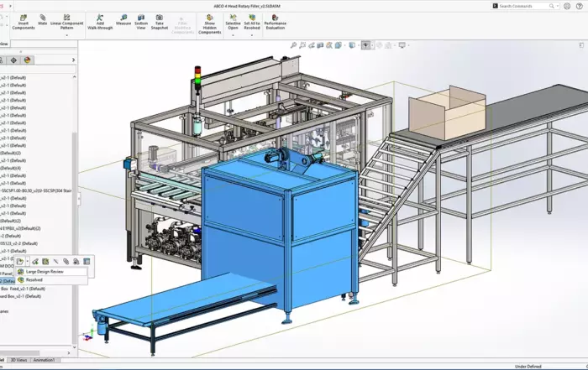Select the '05123_v2-2 (Default)' tree item
Image resolution: width=588 pixels, height=370 pixels.
point(18,243)
